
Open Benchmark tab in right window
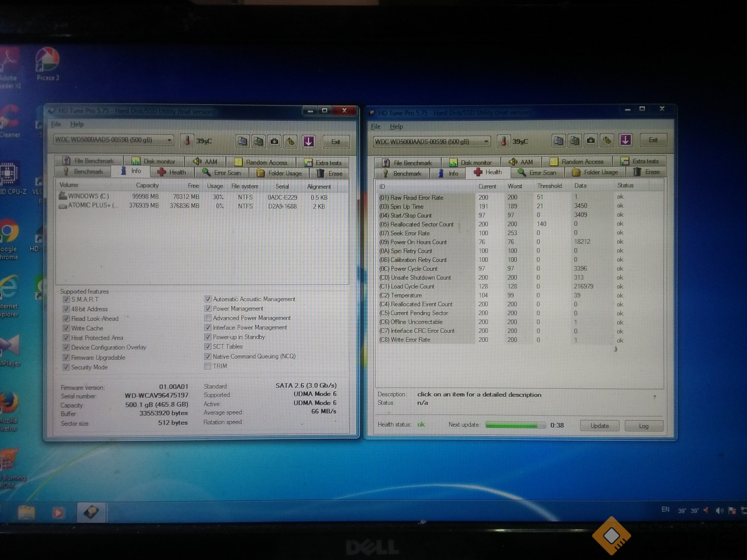(402, 173)
